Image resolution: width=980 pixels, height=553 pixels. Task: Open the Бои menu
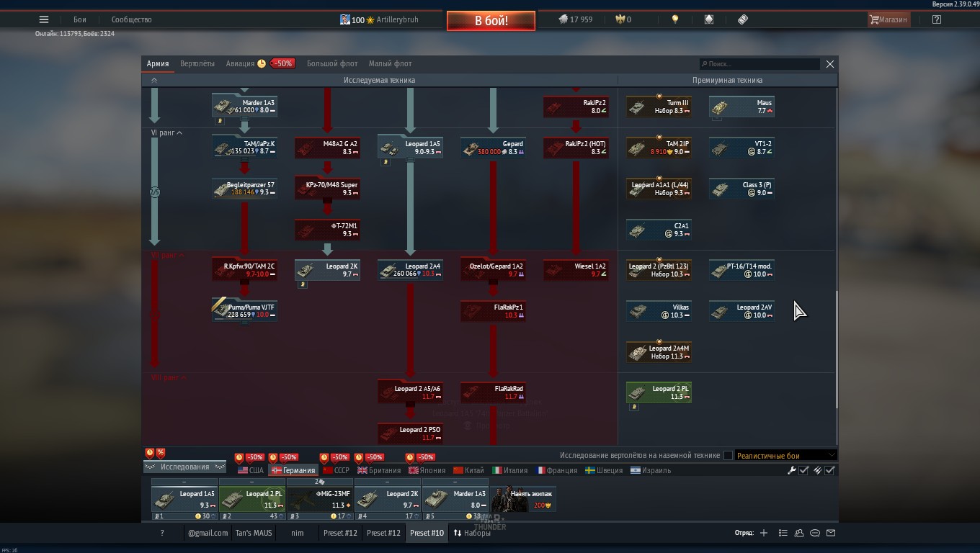pos(79,19)
